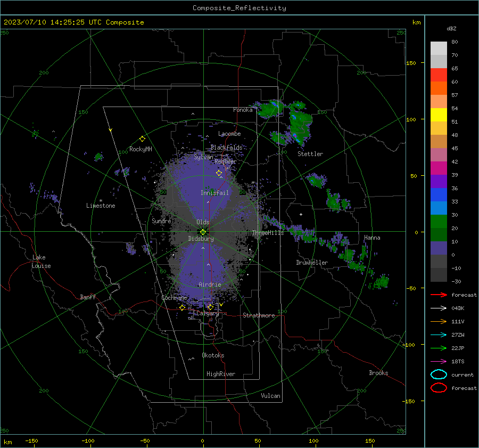The width and height of the screenshot is (479, 448).
Task: Click the Airdrie city label
Action: 210,284
